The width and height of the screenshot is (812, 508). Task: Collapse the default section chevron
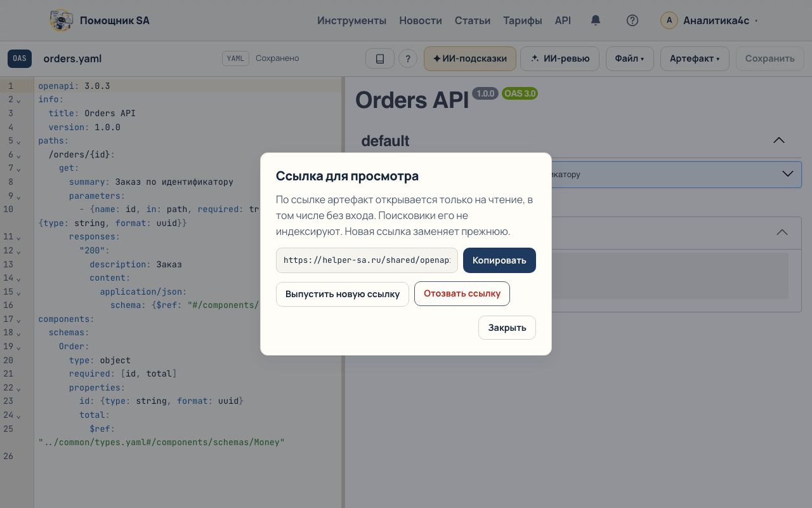pyautogui.click(x=779, y=140)
